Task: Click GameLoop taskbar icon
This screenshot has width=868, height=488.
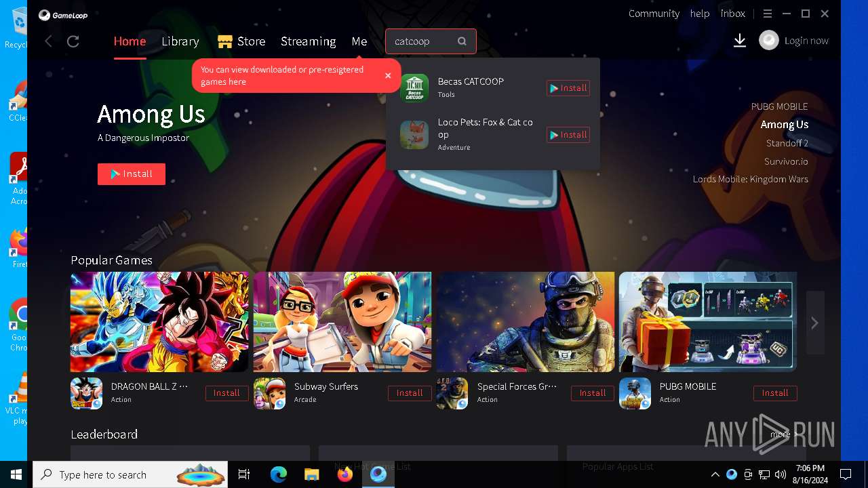Action: coord(378,474)
